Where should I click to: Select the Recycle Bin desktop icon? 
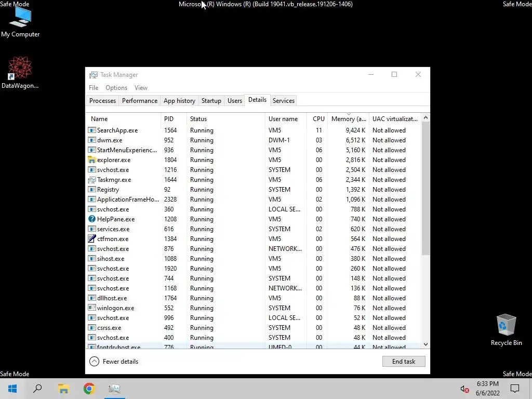pos(506,330)
